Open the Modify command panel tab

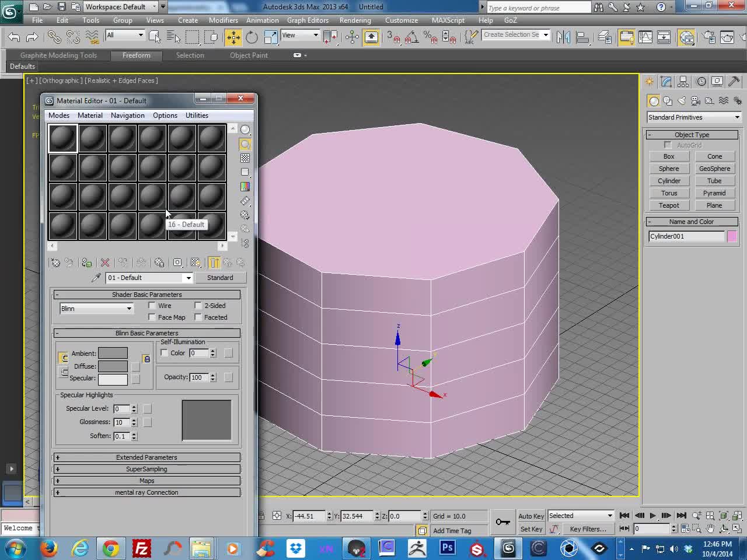coord(666,82)
